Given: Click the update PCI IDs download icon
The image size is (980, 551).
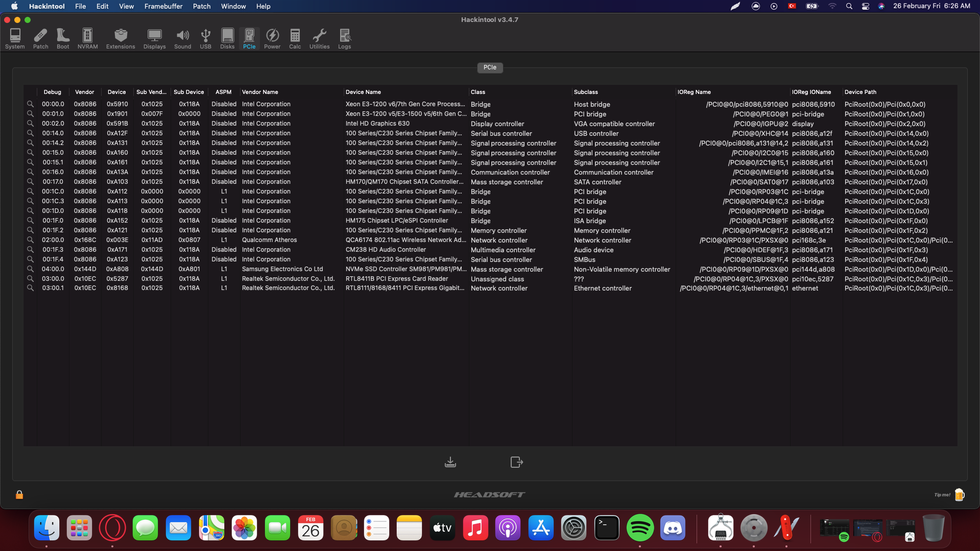Looking at the screenshot, I should 450,462.
